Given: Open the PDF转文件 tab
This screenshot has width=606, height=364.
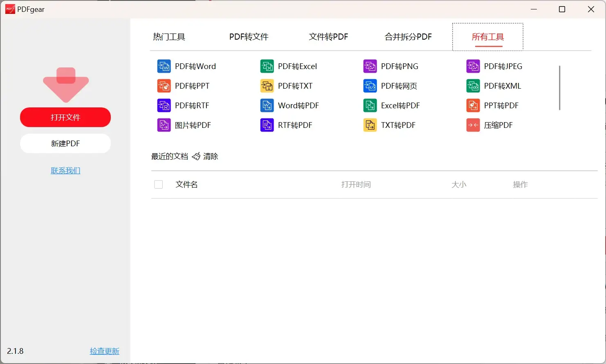Looking at the screenshot, I should [x=249, y=37].
